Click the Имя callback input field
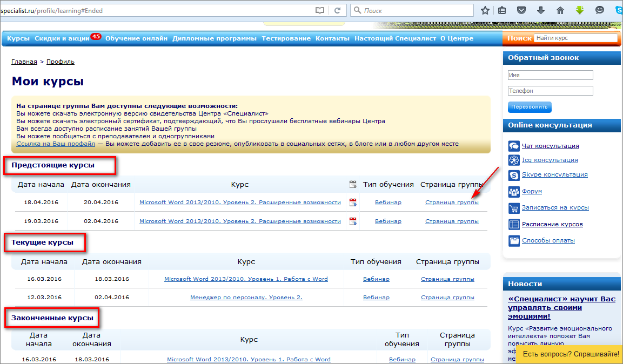Image resolution: width=623 pixels, height=364 pixels. coord(550,75)
